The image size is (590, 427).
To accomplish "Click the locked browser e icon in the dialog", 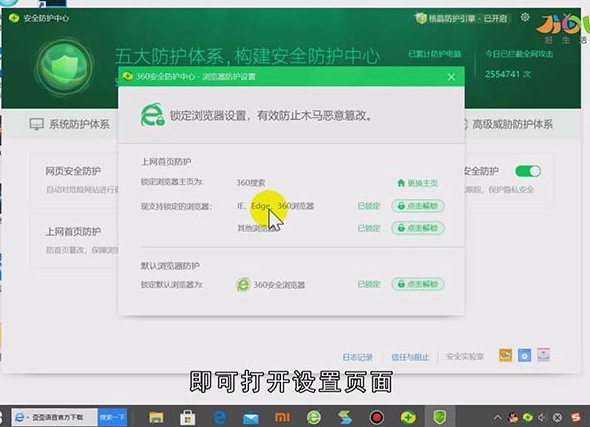I will (152, 115).
